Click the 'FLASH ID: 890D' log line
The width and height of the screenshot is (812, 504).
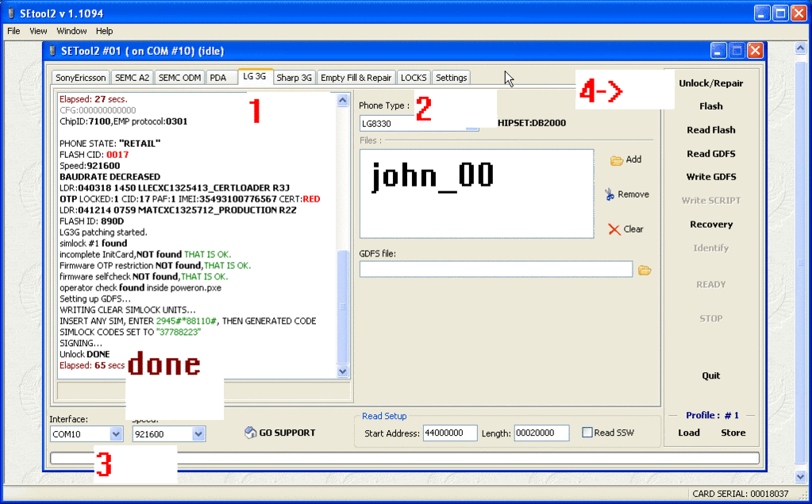coord(91,221)
